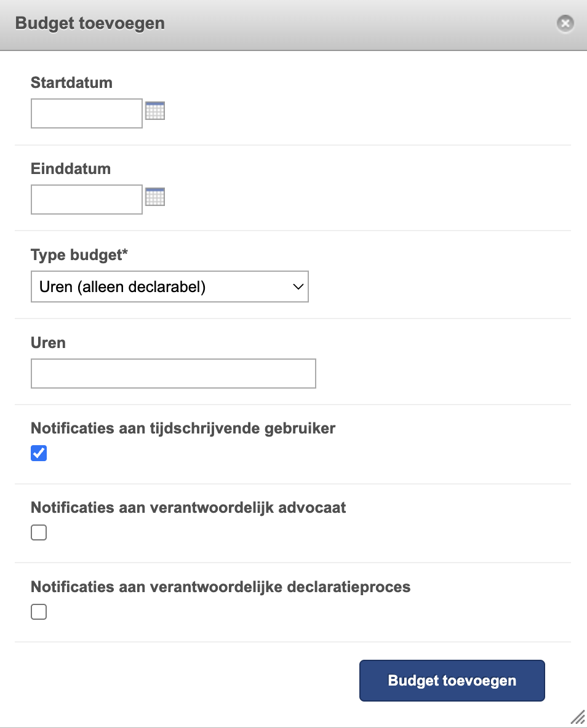Click the Einddatum label text
Viewport: 587px width, 728px height.
[71, 168]
